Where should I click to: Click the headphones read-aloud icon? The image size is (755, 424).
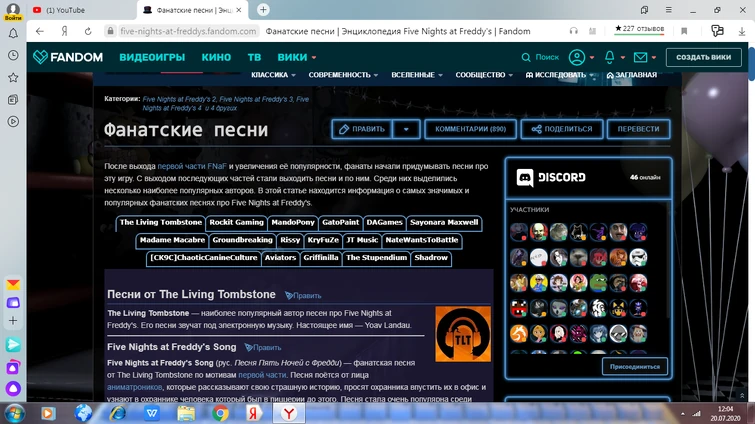coord(573,31)
